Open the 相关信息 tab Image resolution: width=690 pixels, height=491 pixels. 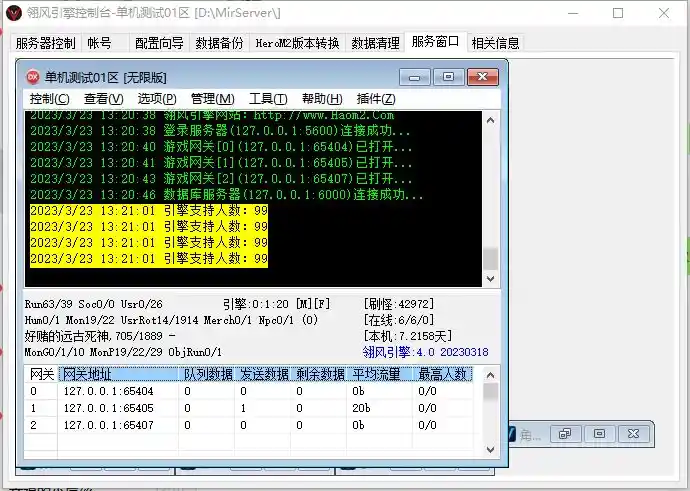click(495, 43)
